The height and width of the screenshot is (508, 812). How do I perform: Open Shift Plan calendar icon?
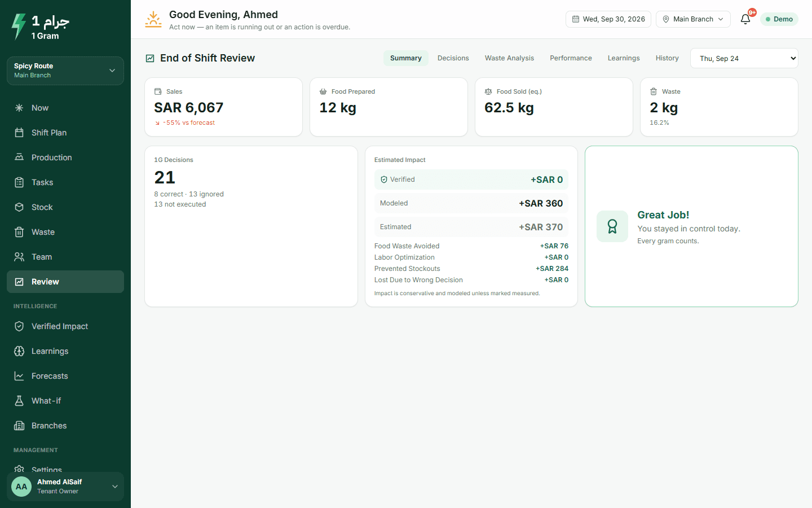(x=19, y=133)
